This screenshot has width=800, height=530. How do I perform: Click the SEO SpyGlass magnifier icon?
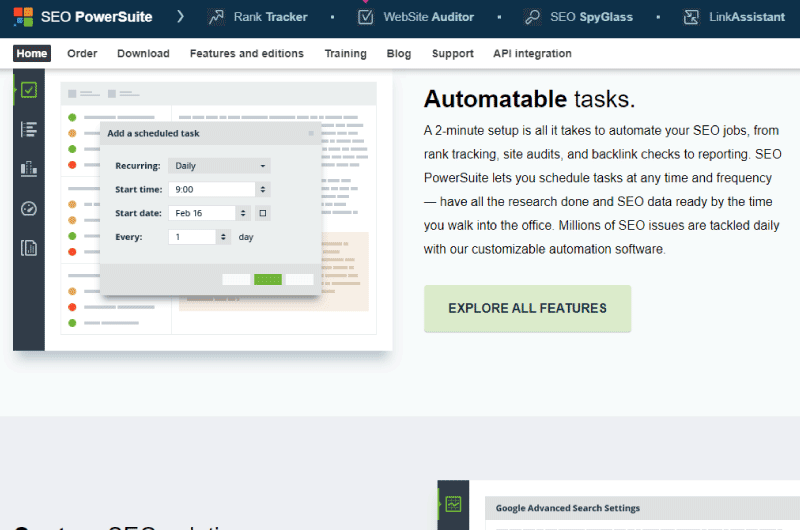(533, 17)
